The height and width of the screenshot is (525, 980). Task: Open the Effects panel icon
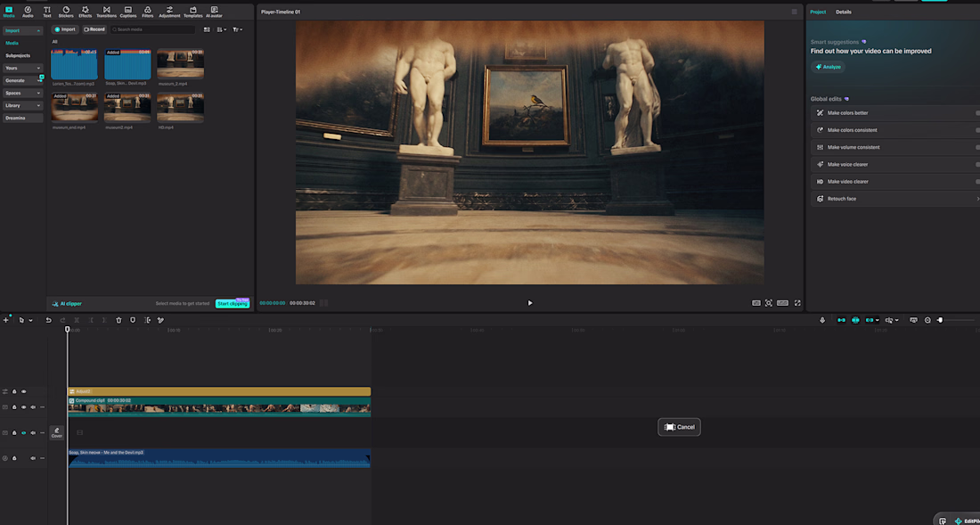tap(85, 12)
